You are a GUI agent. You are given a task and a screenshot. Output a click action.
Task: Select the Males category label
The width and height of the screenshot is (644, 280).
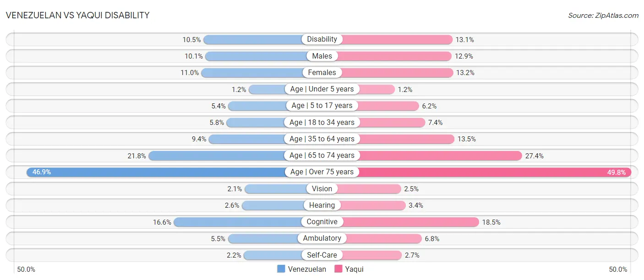pyautogui.click(x=322, y=56)
